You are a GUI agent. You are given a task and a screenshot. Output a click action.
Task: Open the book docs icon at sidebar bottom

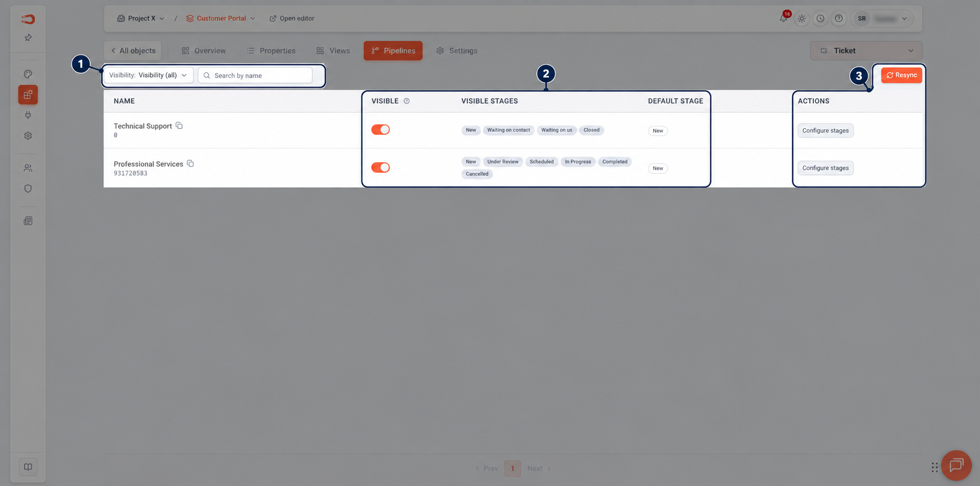tap(28, 467)
